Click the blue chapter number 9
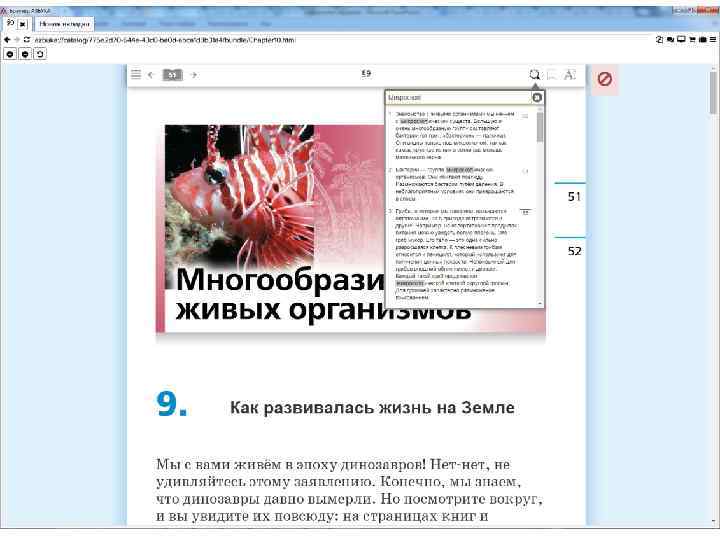The height and width of the screenshot is (540, 720). click(x=171, y=404)
